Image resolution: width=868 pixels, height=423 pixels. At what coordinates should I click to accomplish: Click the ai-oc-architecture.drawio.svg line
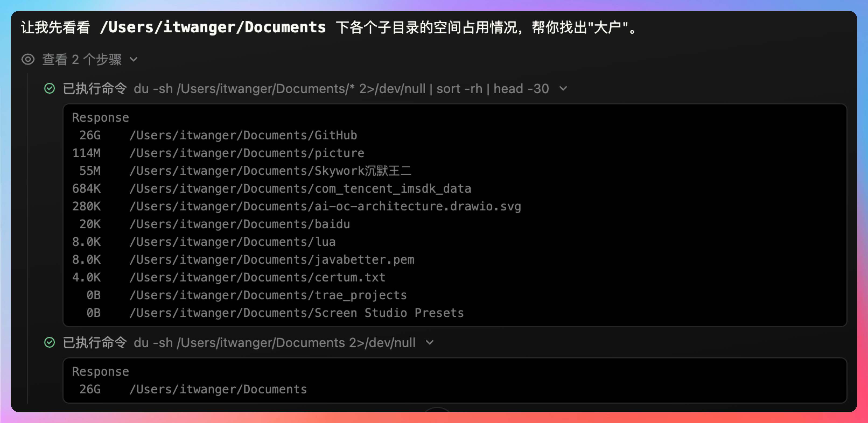pos(296,206)
